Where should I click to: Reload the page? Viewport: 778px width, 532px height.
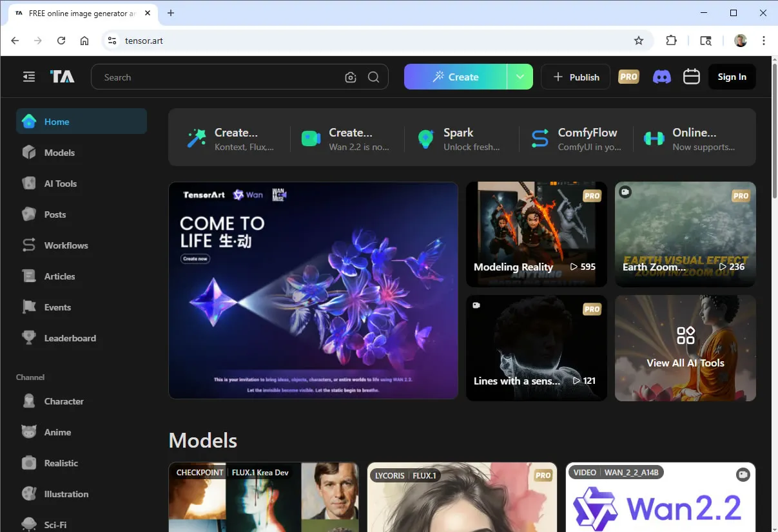click(x=61, y=41)
